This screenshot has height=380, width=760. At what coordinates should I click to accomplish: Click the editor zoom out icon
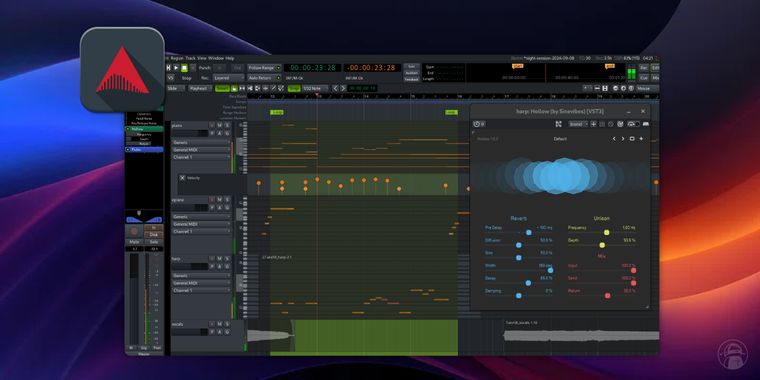click(615, 88)
